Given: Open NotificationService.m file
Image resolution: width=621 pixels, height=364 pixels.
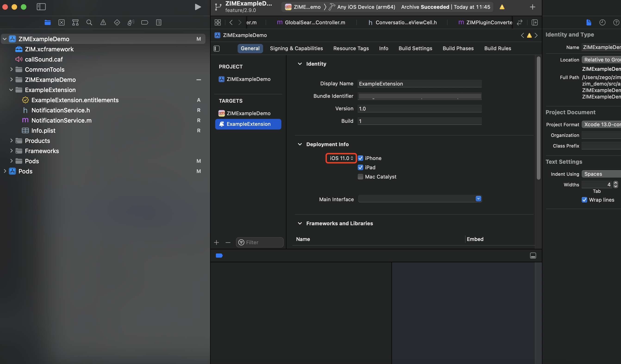Looking at the screenshot, I should coord(61,120).
